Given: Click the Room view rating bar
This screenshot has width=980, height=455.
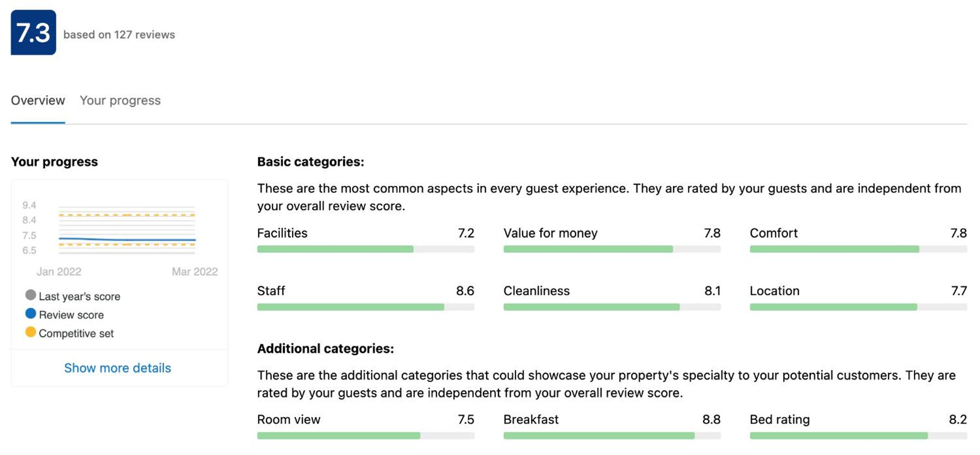Looking at the screenshot, I should tap(365, 436).
